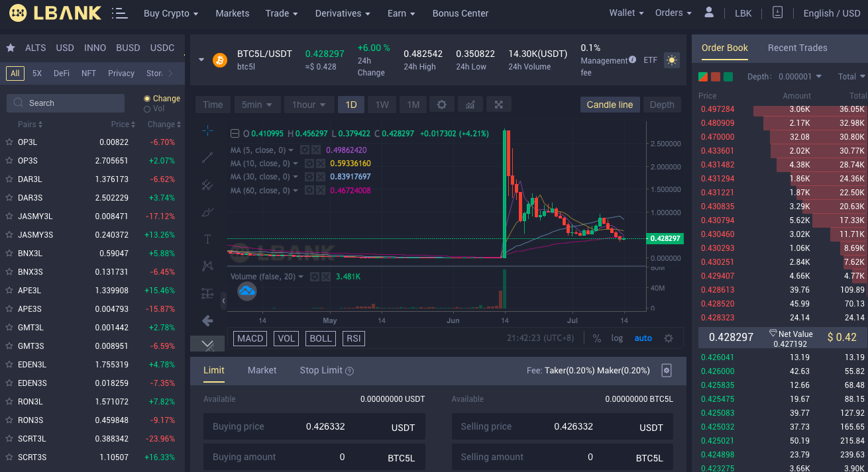Select the Change radio option
This screenshot has height=472, width=868.
click(162, 98)
